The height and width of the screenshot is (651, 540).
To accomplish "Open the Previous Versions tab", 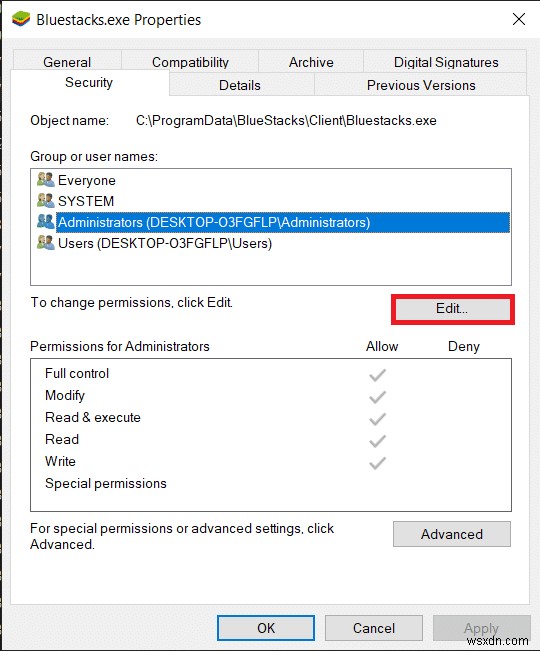I will (x=421, y=85).
